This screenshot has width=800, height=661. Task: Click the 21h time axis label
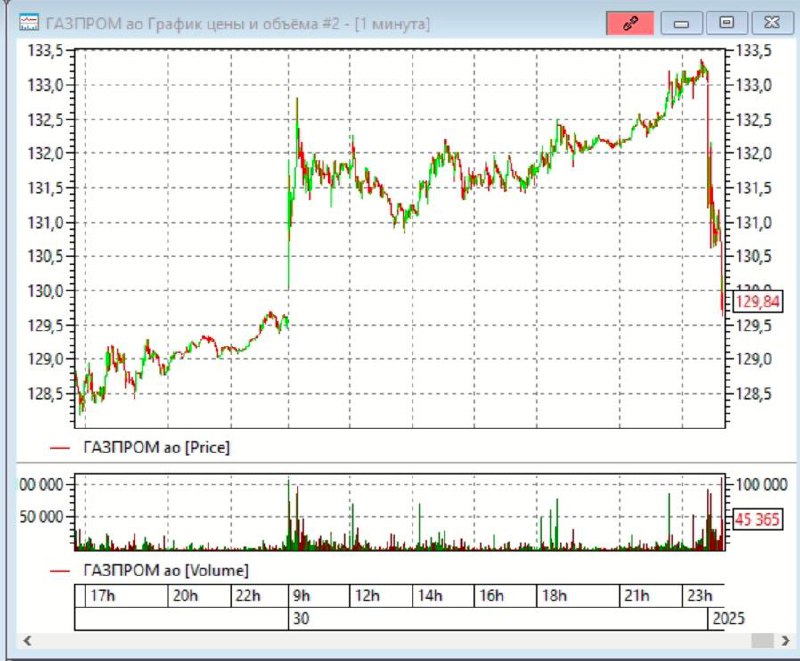pos(637,595)
